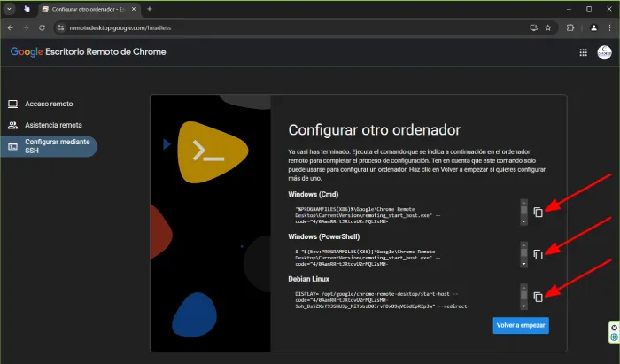620x364 pixels.
Task: Click the close icon on side widget
Action: 614,328
